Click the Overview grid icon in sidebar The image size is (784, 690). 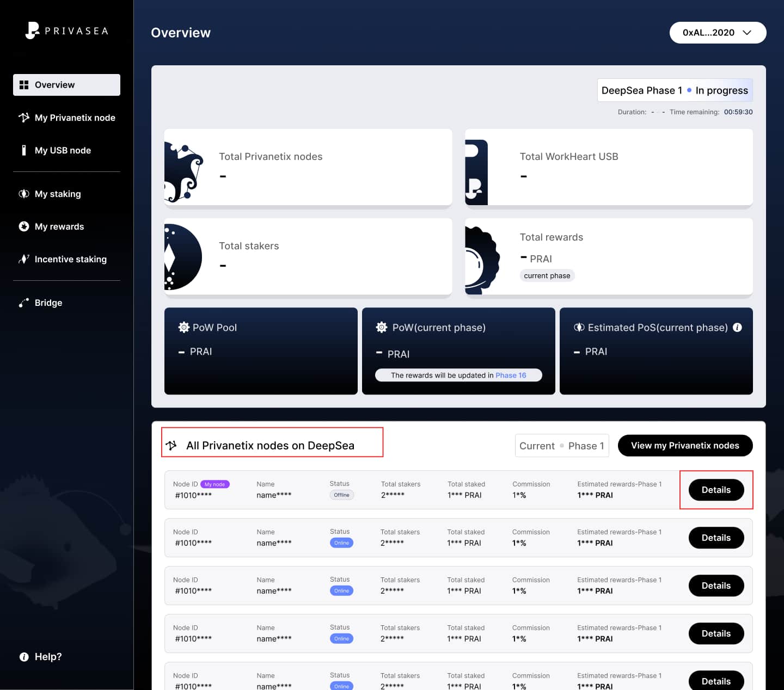[x=24, y=85]
